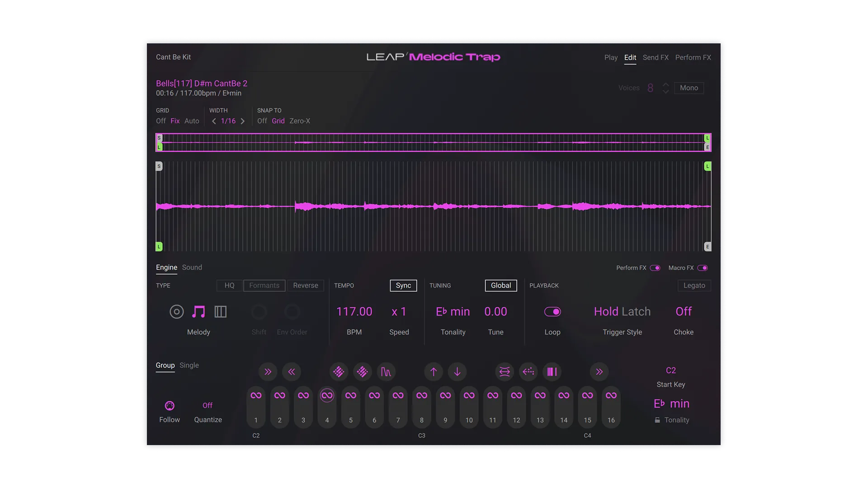
Task: Enable the Sync tempo button
Action: click(403, 285)
